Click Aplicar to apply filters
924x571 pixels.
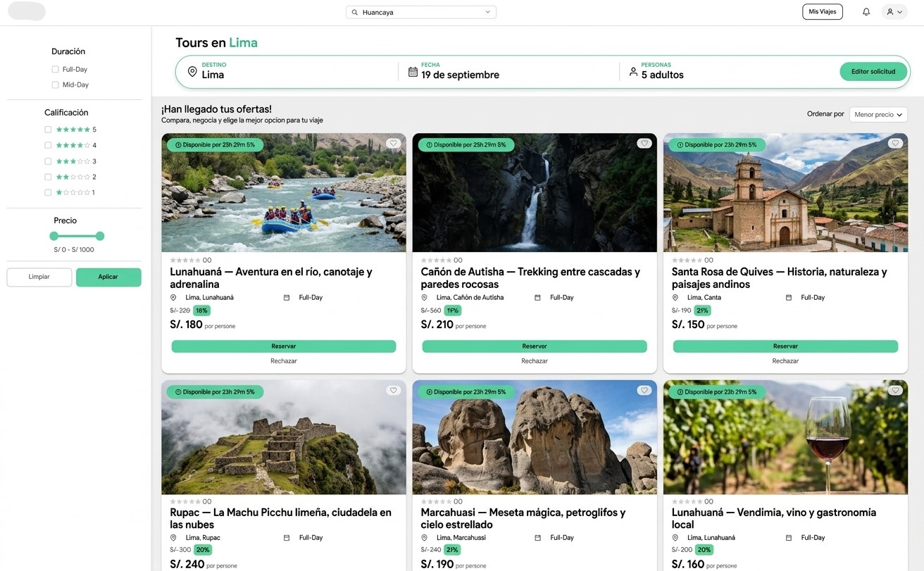[108, 277]
